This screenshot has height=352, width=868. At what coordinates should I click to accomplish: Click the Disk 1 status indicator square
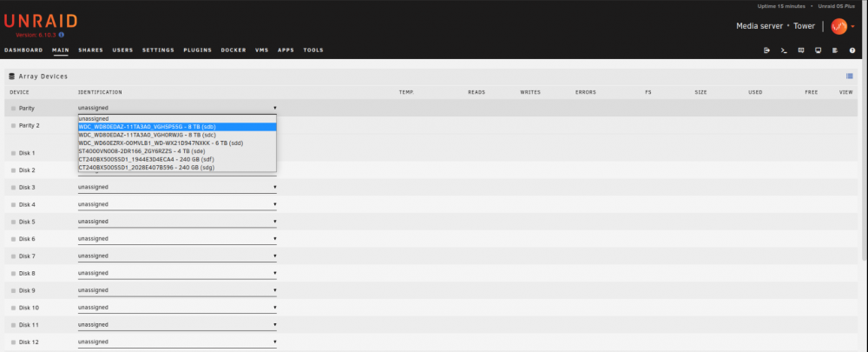click(x=13, y=153)
